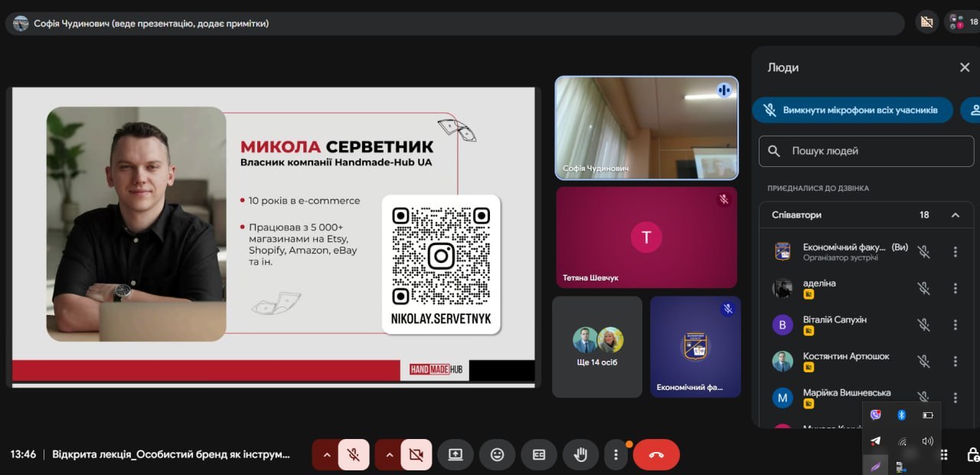Image resolution: width=980 pixels, height=475 pixels.
Task: Turn on closed captions
Action: point(539,454)
